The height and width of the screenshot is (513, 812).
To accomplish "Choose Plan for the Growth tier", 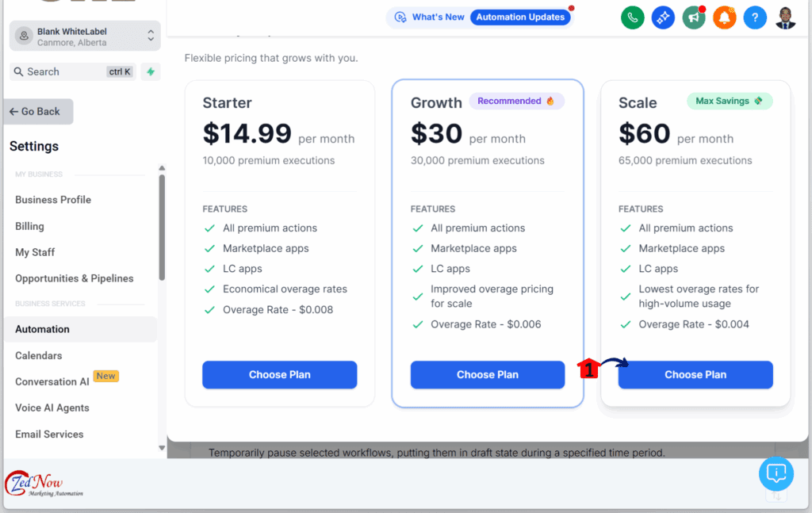I will point(487,374).
